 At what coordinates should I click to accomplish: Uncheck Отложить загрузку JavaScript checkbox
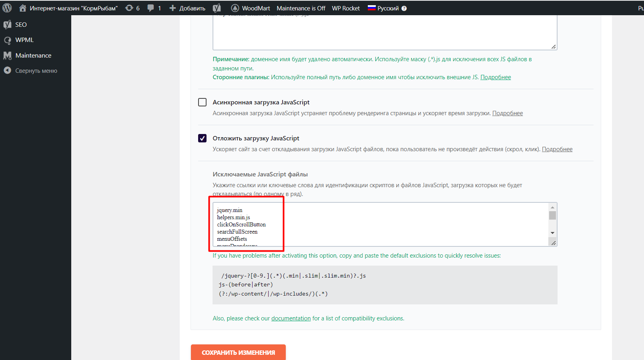coord(203,138)
